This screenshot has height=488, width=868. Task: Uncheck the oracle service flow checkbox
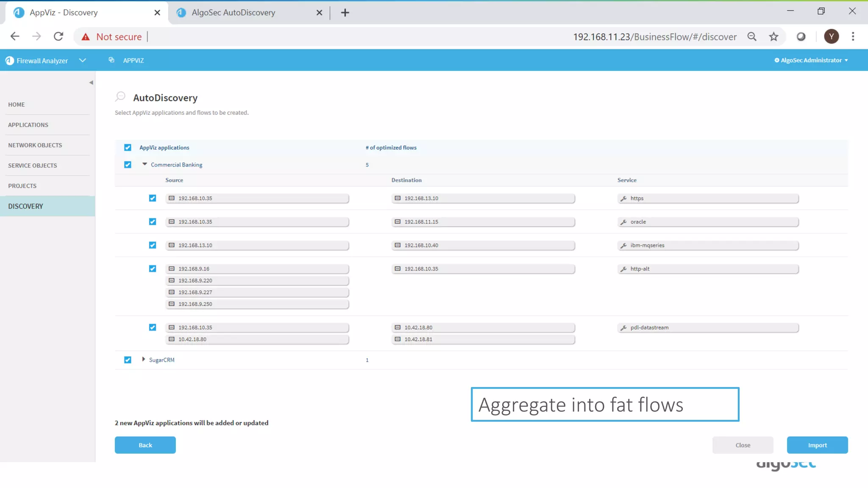(153, 222)
